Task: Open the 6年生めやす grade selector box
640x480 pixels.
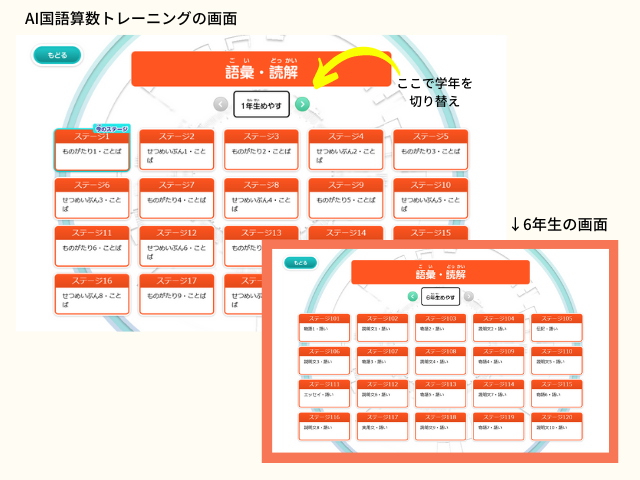Action: click(x=439, y=297)
